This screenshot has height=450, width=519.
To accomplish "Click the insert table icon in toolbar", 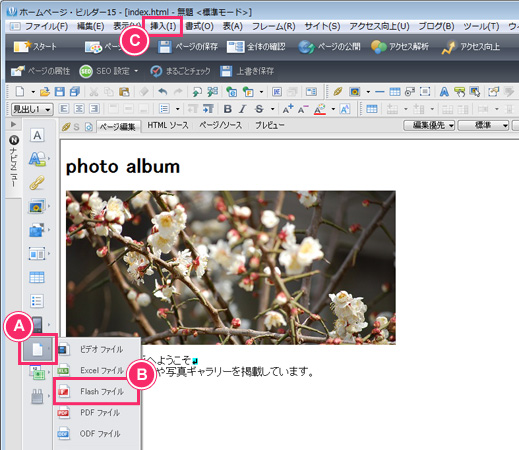I will 395,92.
